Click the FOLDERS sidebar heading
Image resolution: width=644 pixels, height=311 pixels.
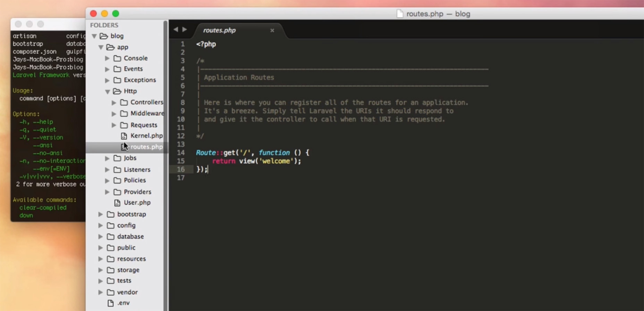coord(104,25)
